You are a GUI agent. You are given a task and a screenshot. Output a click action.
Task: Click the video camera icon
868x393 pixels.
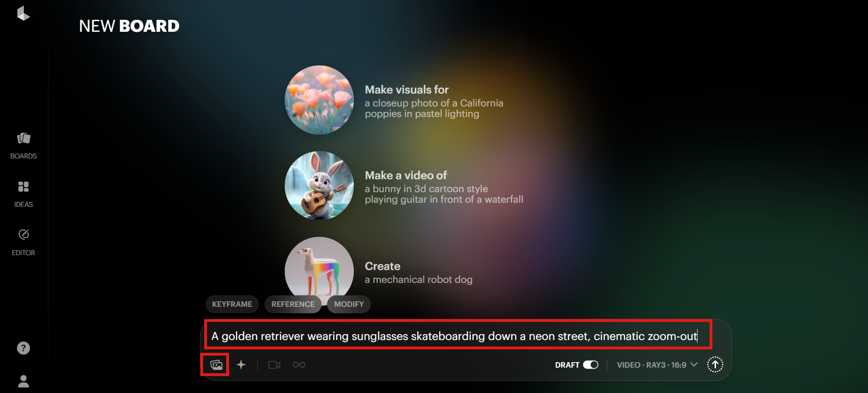coord(274,365)
